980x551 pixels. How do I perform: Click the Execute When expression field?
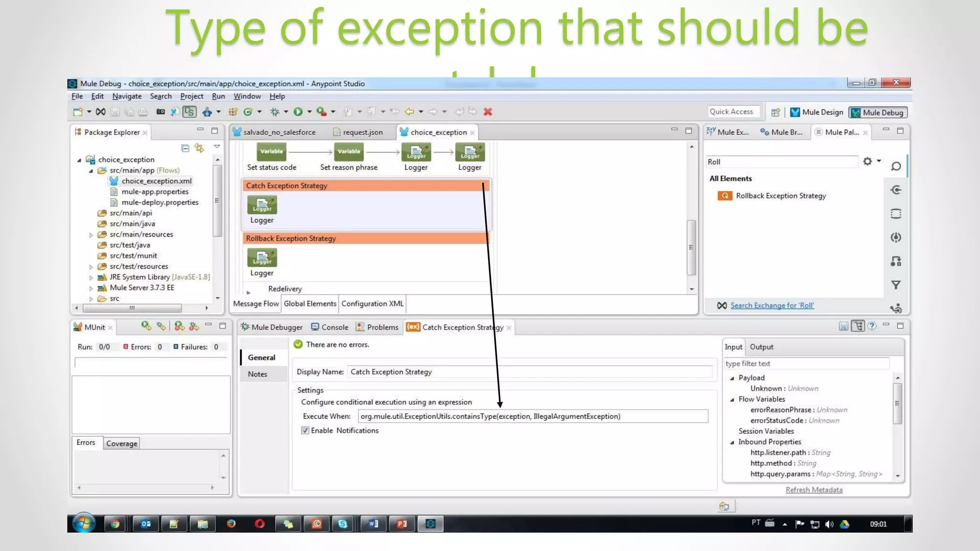coord(533,416)
